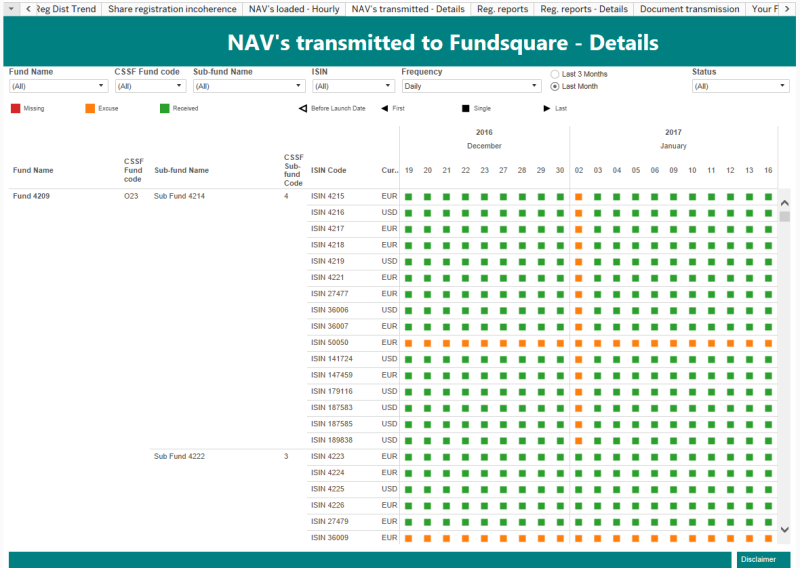Click the Before Launch Date triangle icon
This screenshot has height=568, width=800.
[303, 108]
